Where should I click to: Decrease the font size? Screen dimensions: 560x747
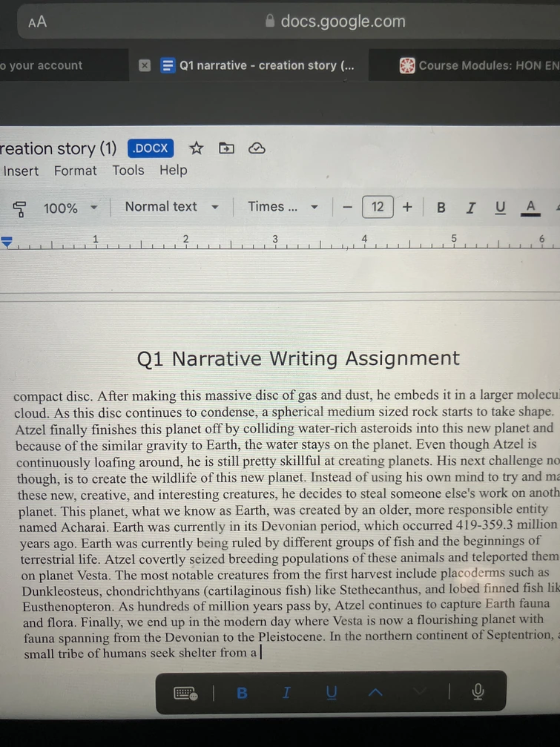coord(348,207)
